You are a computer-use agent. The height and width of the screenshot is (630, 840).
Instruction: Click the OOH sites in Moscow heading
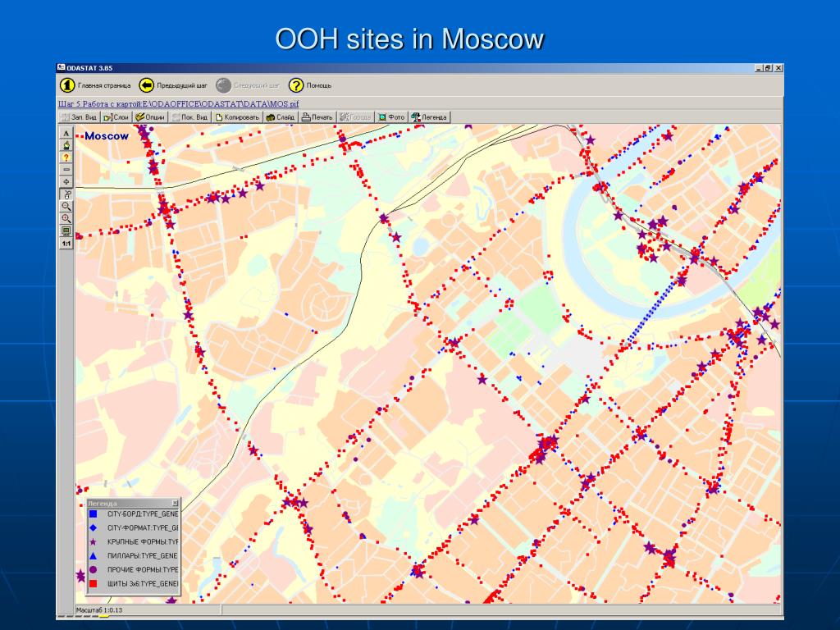click(x=409, y=39)
